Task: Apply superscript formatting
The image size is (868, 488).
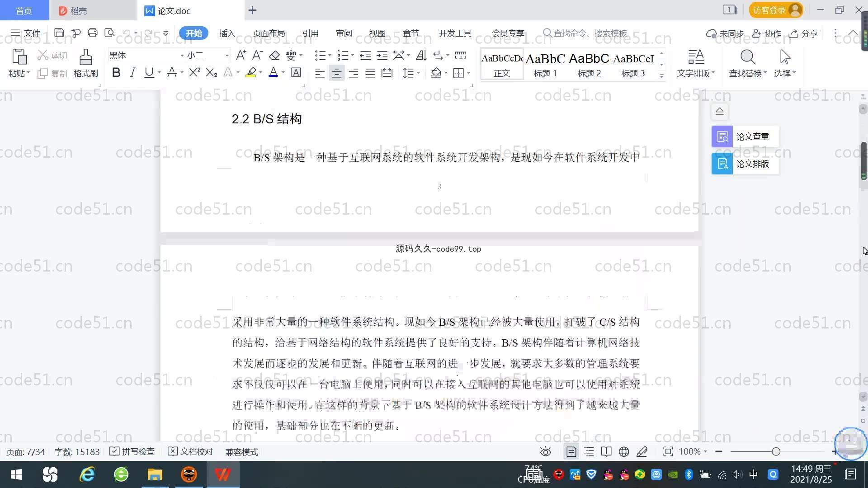Action: pyautogui.click(x=194, y=73)
